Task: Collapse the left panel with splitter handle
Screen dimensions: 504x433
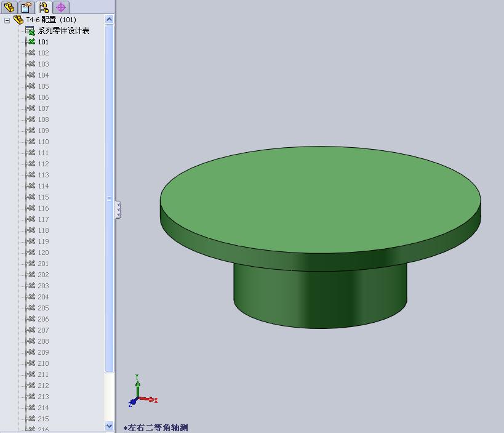Action: coord(118,210)
